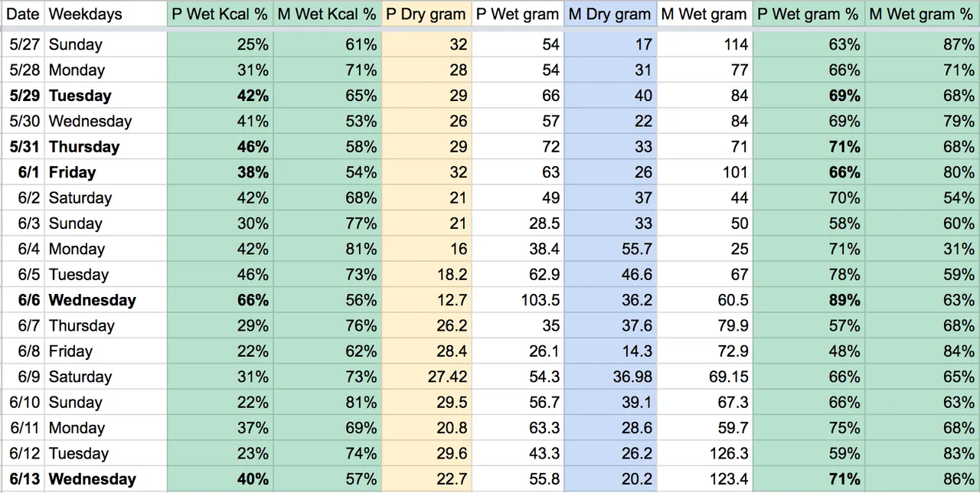Click the P Wet gram % header
The width and height of the screenshot is (980, 493).
tap(808, 14)
